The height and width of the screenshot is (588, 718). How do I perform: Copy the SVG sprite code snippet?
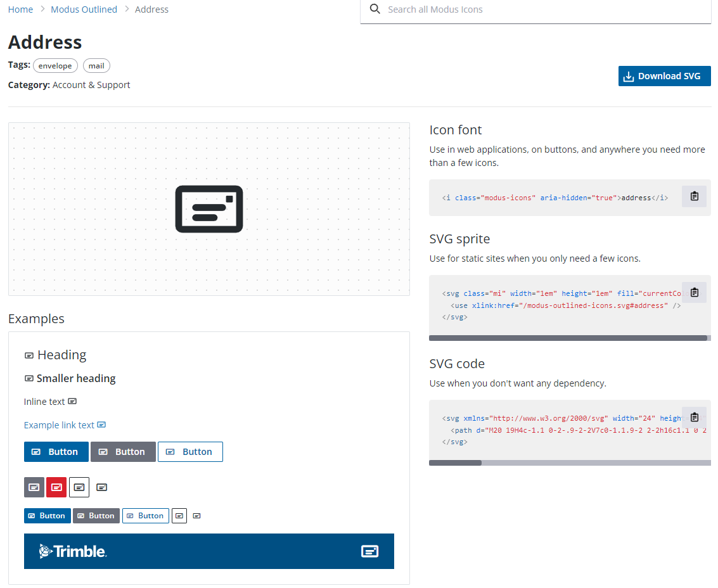(x=694, y=292)
